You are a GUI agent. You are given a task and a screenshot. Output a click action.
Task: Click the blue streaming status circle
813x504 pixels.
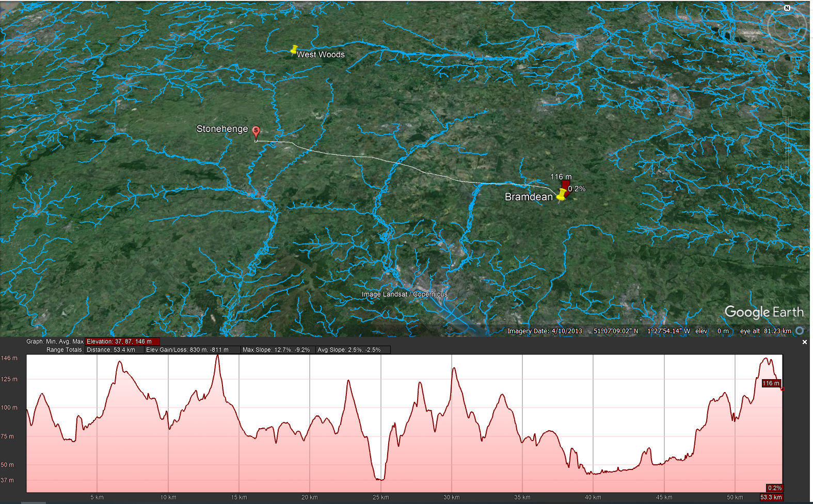800,331
